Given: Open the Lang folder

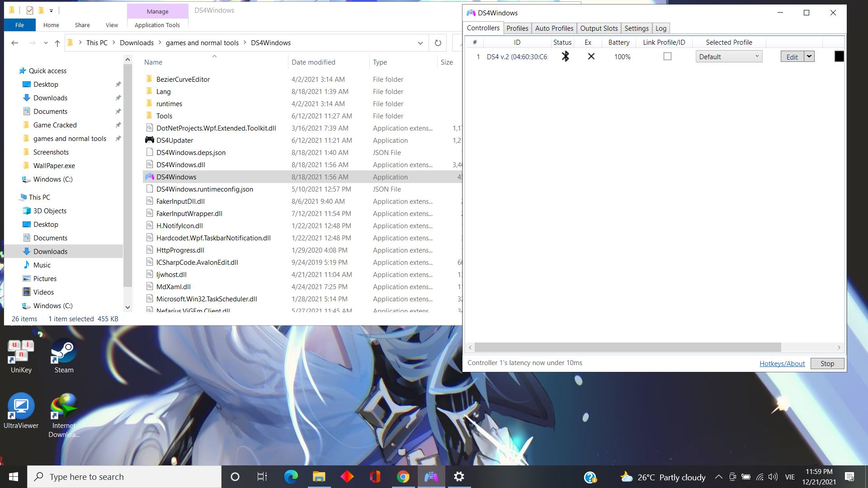Looking at the screenshot, I should point(163,91).
